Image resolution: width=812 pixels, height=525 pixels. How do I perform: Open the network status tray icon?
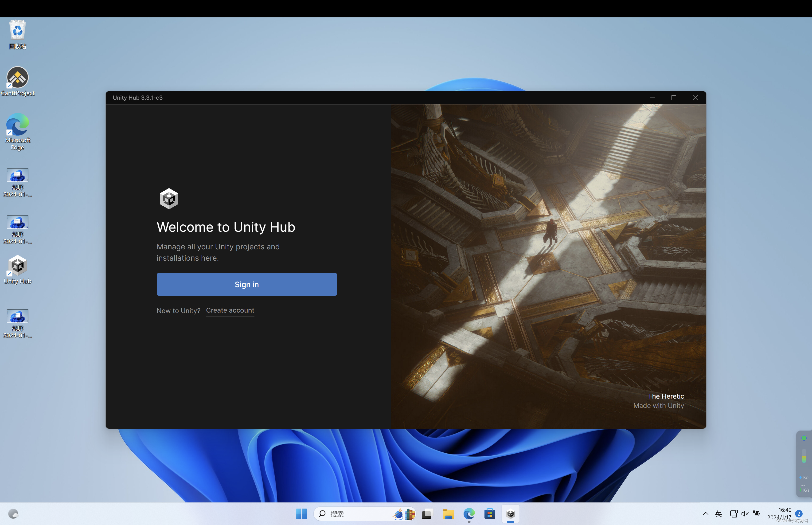click(x=734, y=514)
